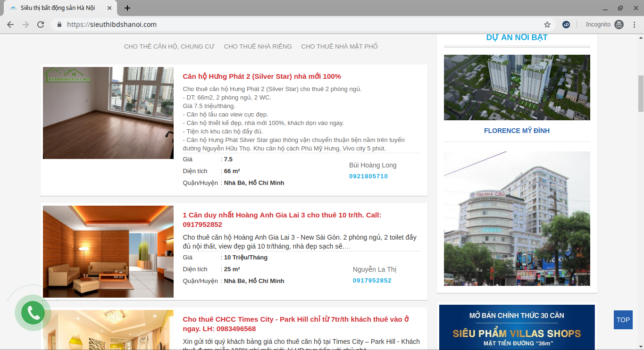This screenshot has width=644, height=350.
Task: Click the browser forward arrow
Action: pyautogui.click(x=25, y=25)
